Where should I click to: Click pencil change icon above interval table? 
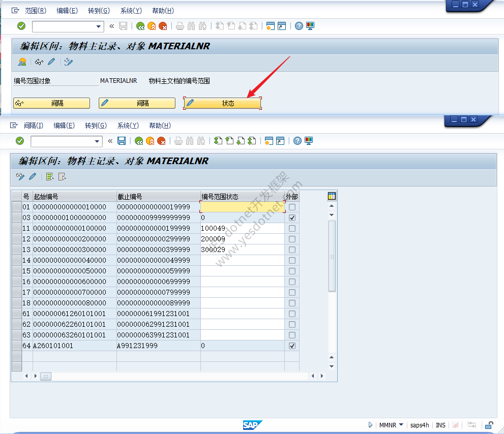click(33, 176)
